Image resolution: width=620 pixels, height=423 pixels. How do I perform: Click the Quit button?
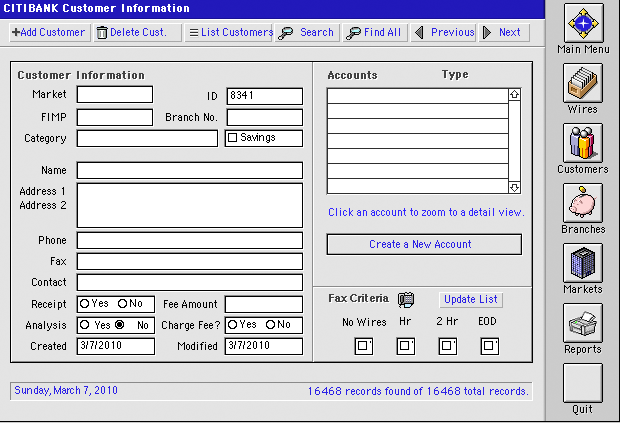[583, 383]
